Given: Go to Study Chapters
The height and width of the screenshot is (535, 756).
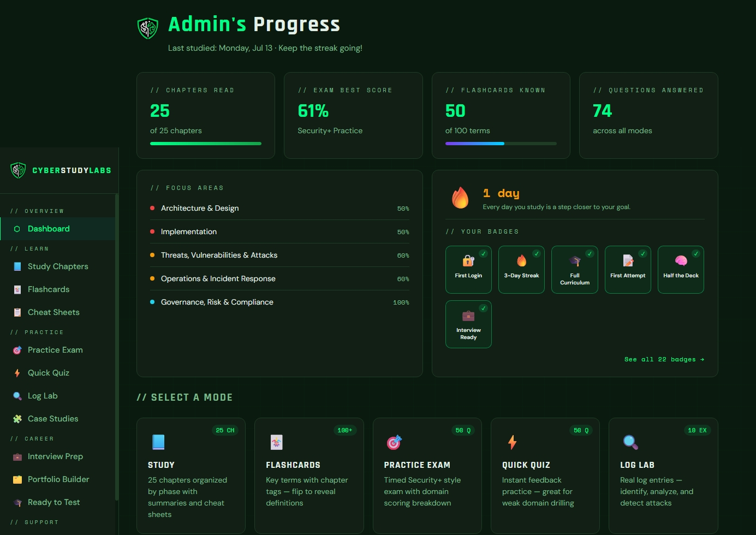Looking at the screenshot, I should (x=57, y=266).
